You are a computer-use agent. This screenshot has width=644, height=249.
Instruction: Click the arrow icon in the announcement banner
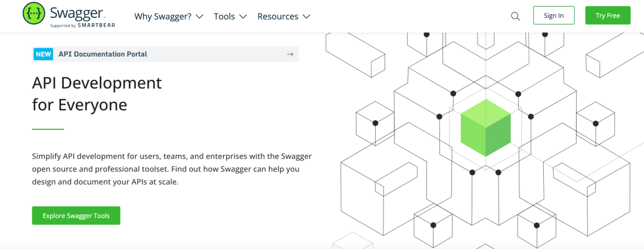coord(290,54)
